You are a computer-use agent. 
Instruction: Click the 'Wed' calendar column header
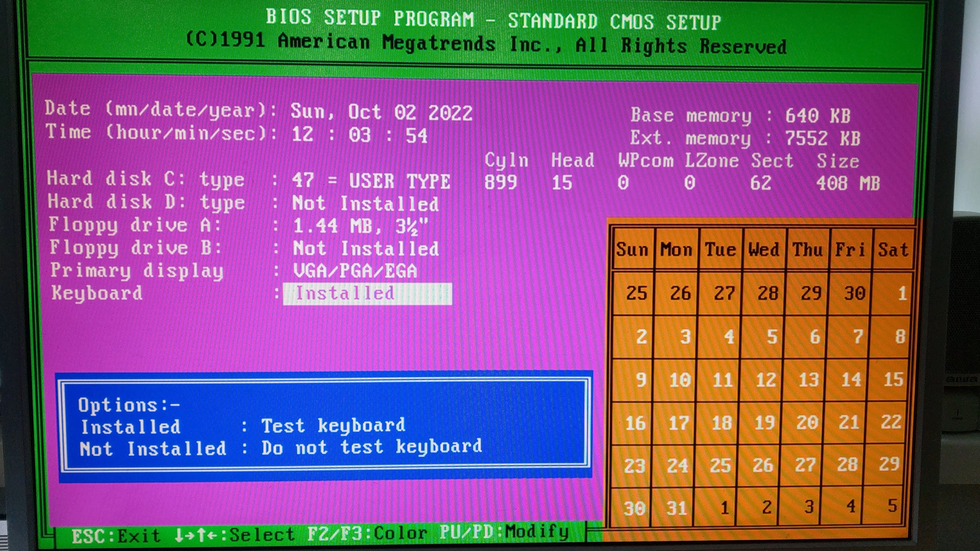[x=764, y=250]
